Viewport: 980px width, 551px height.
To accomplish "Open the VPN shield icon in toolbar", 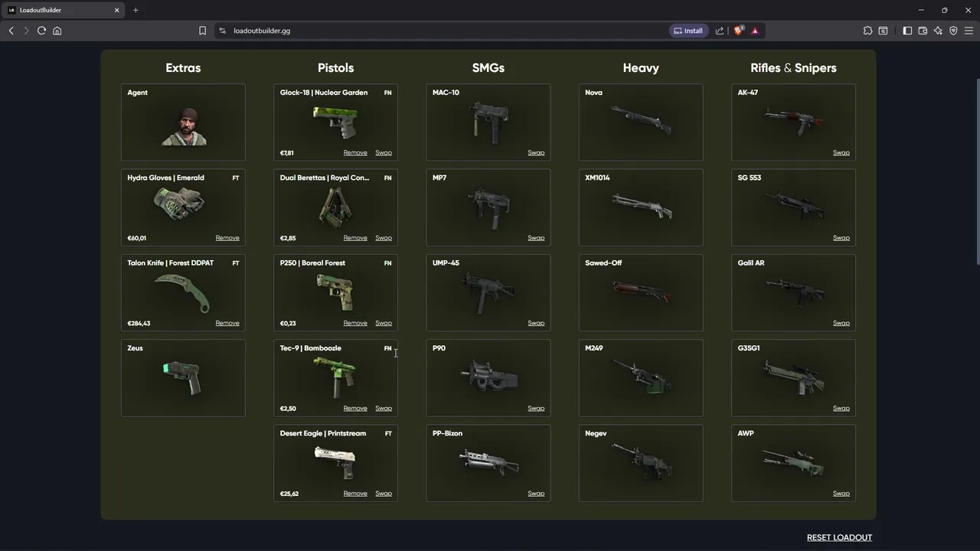I will (x=953, y=31).
